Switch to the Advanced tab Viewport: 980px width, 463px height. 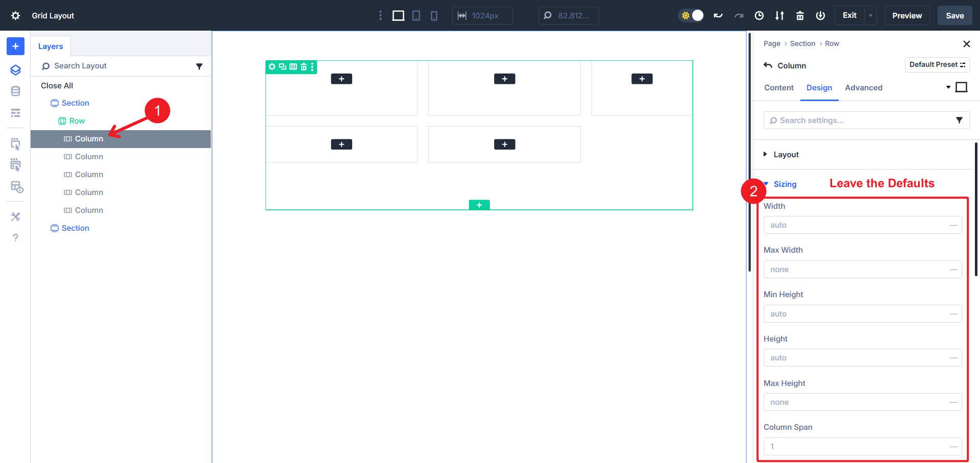863,87
